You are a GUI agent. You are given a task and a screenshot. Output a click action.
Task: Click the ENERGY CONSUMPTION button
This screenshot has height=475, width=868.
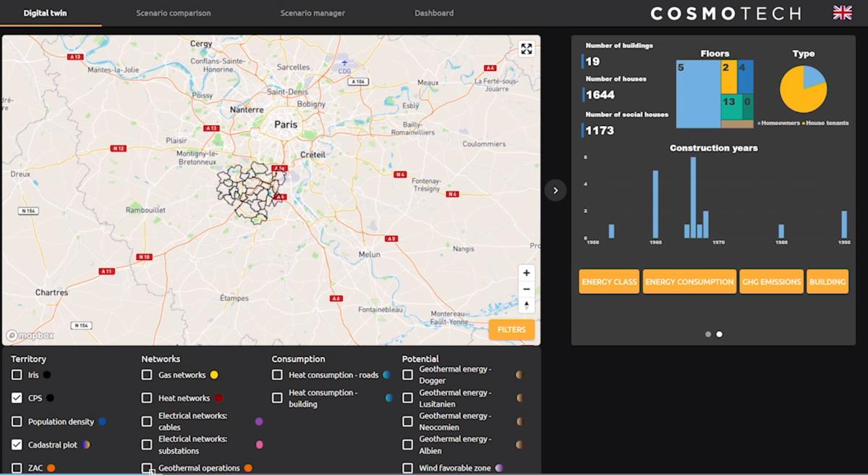coord(689,282)
